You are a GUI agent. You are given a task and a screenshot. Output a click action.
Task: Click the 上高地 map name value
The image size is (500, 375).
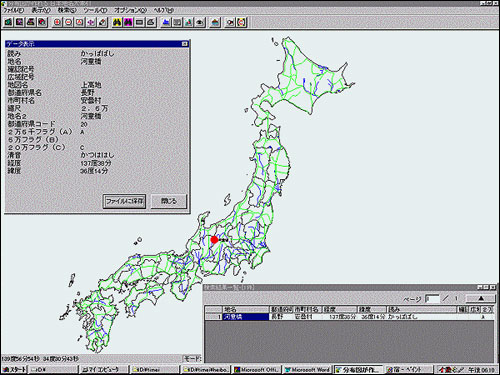(x=91, y=85)
